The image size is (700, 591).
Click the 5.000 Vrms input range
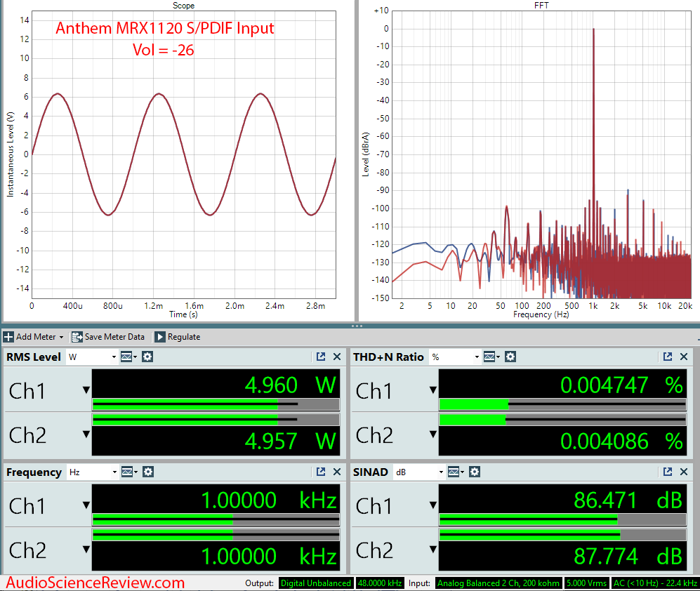[x=586, y=583]
